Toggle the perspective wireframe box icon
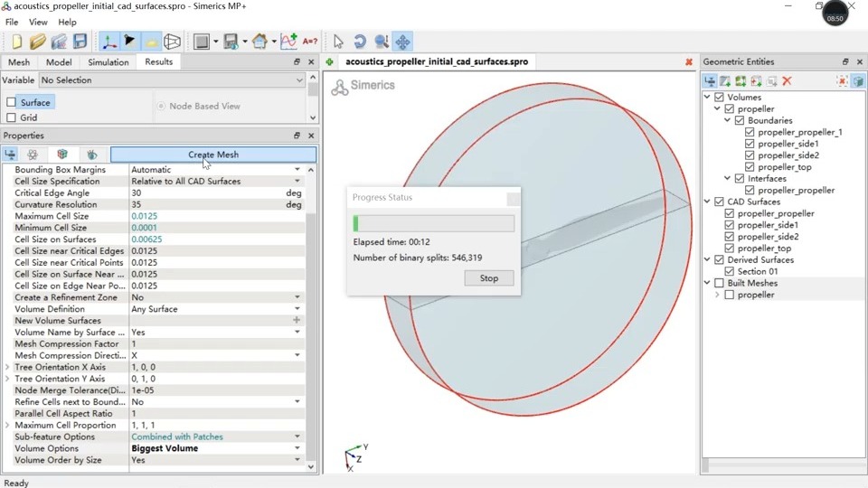 tap(172, 42)
